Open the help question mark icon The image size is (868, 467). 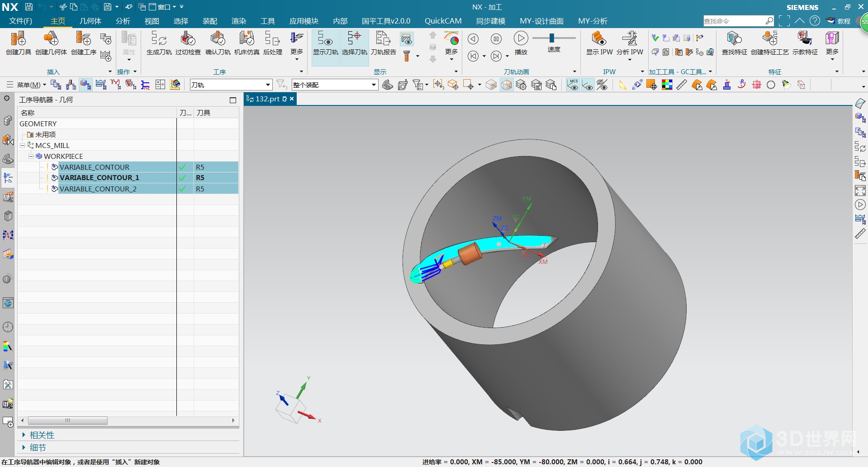815,21
